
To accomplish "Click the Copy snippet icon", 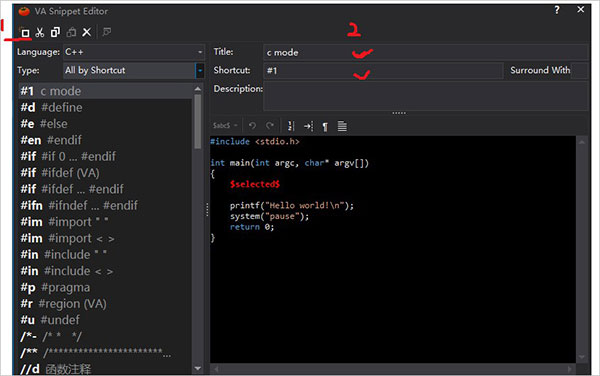I will point(55,33).
